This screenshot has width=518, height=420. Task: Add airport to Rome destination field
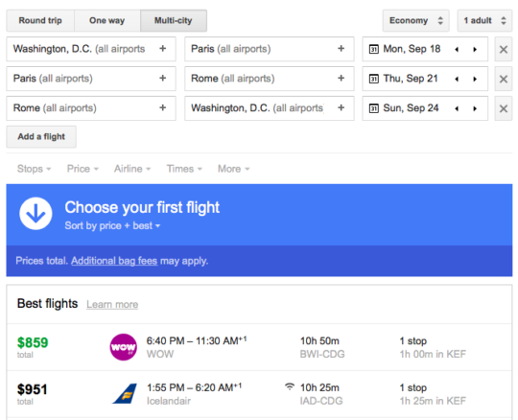tap(341, 79)
